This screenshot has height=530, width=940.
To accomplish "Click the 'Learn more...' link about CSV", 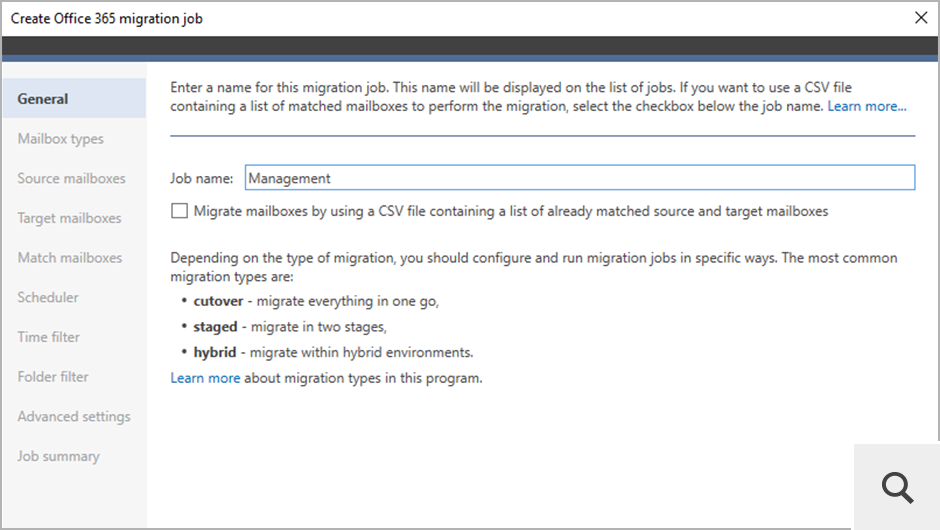I will coord(867,106).
